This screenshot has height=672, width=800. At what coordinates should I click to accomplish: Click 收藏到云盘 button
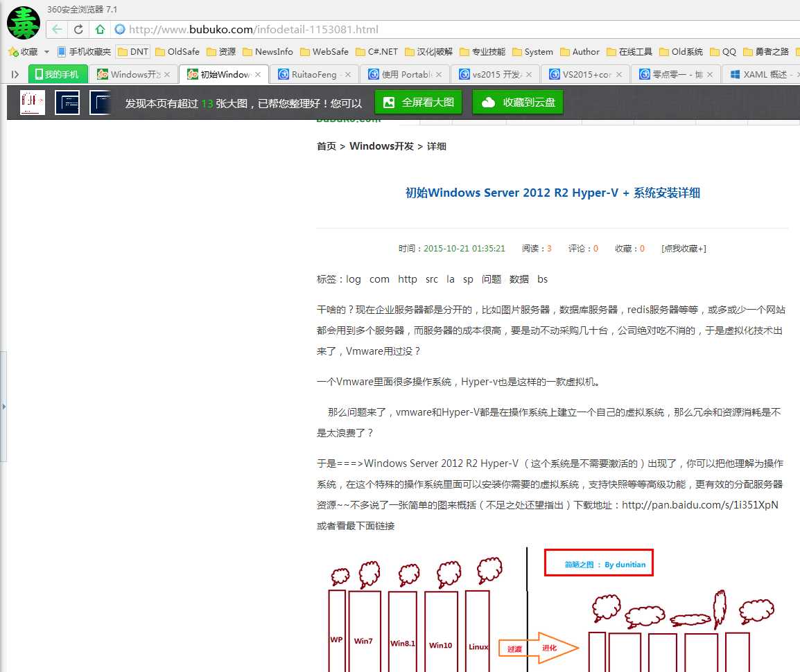[518, 103]
